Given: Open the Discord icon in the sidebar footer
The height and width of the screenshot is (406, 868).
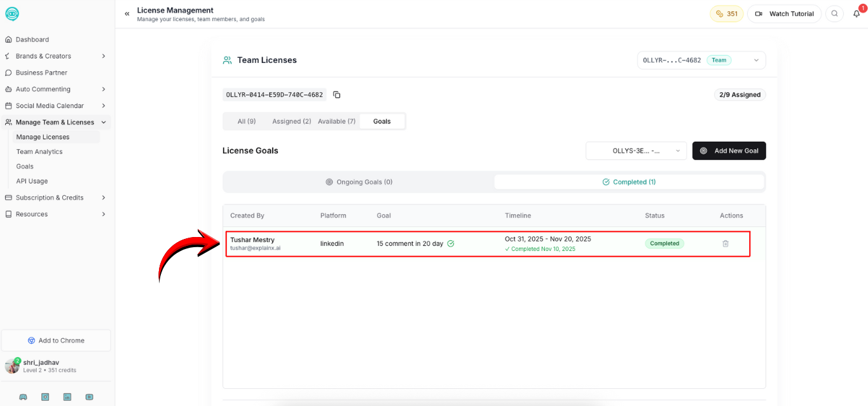Looking at the screenshot, I should point(23,396).
